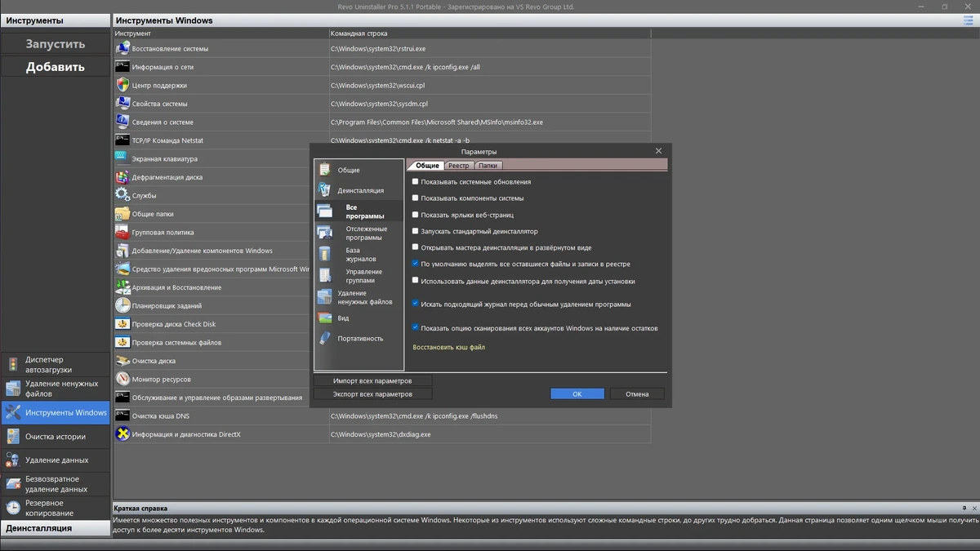Click the Монитор ресурсов gauge icon
The image size is (980, 551).
122,379
